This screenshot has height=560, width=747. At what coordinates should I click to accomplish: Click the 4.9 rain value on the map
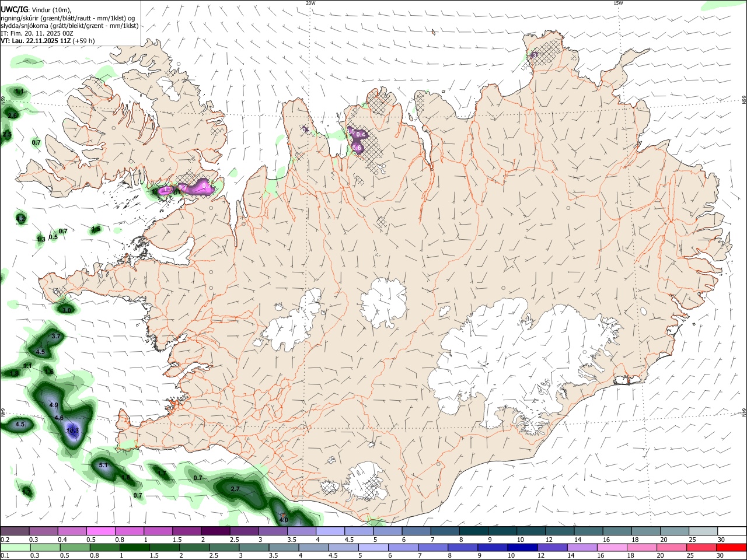tap(54, 405)
